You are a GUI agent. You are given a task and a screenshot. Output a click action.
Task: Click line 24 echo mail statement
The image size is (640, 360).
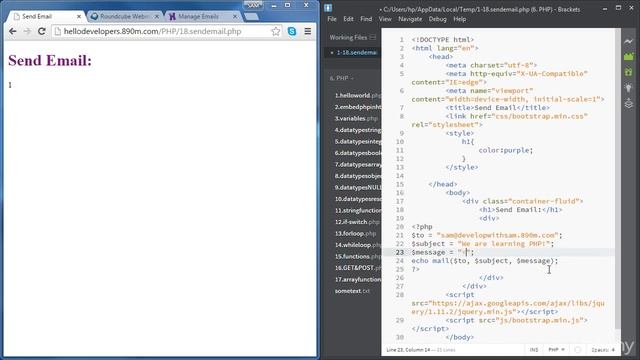pyautogui.click(x=484, y=261)
